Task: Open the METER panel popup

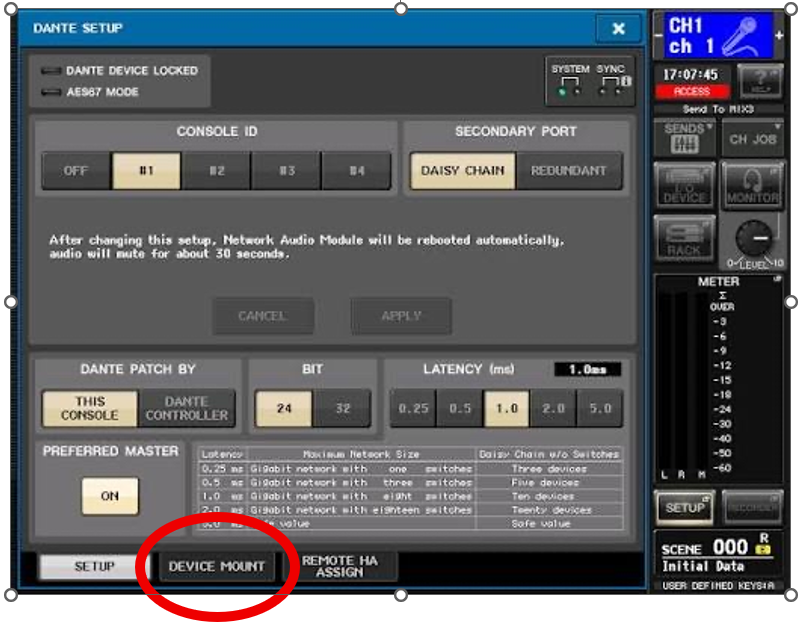Action: tap(719, 282)
